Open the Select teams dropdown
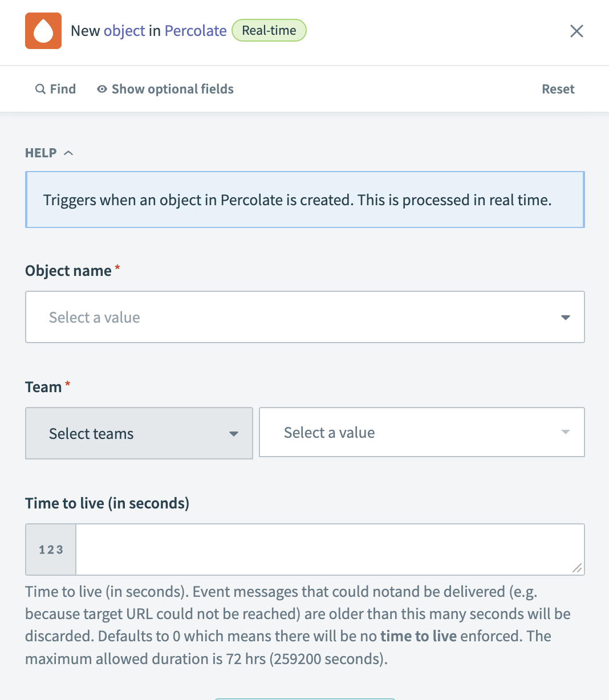Image resolution: width=609 pixels, height=700 pixels. [139, 433]
